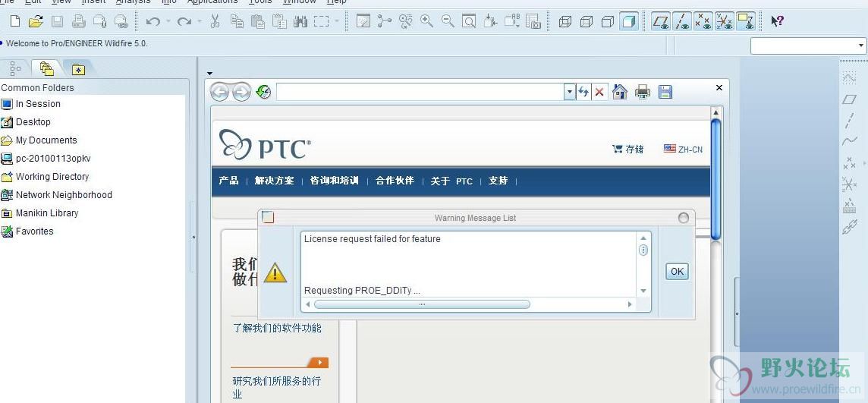
Task: Switch to the Favorites navigator tab
Action: tap(79, 69)
